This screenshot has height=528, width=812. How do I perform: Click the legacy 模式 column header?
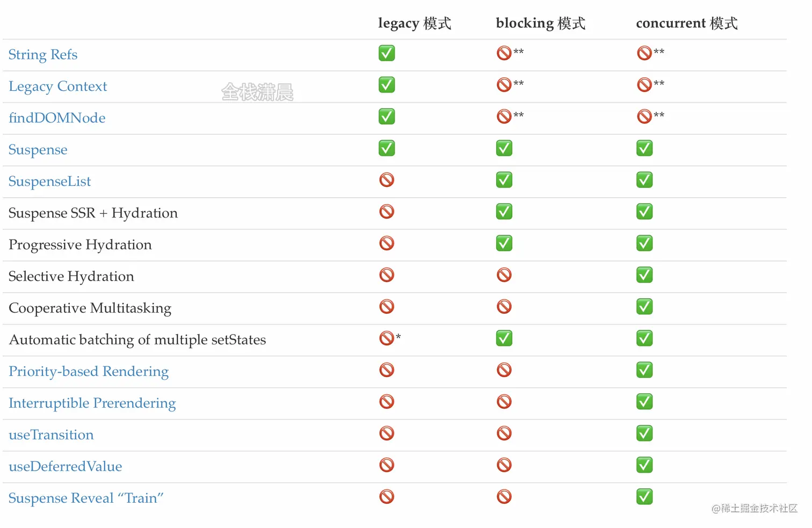pos(415,23)
